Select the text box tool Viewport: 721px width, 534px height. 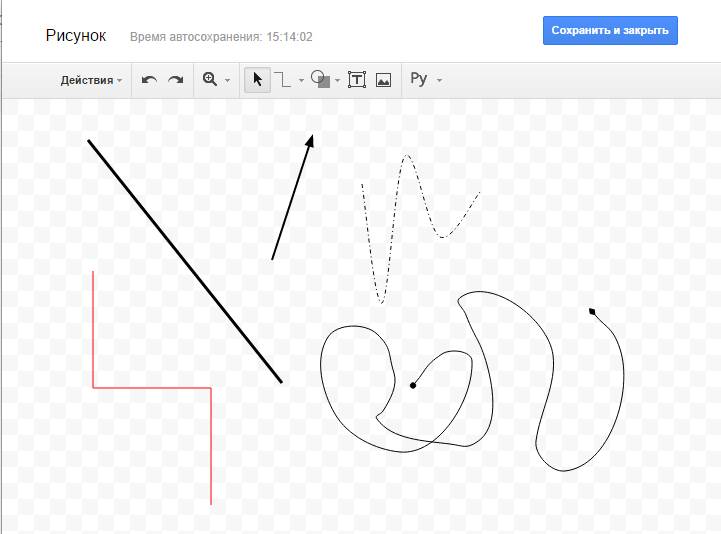(357, 80)
